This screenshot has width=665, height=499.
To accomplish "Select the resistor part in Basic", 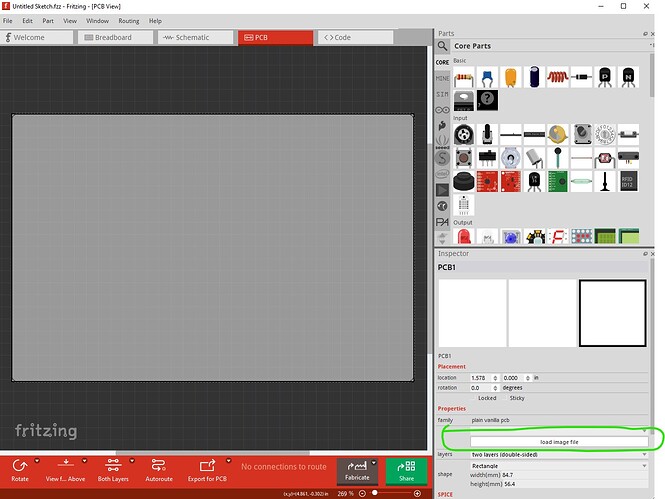I will 464,77.
